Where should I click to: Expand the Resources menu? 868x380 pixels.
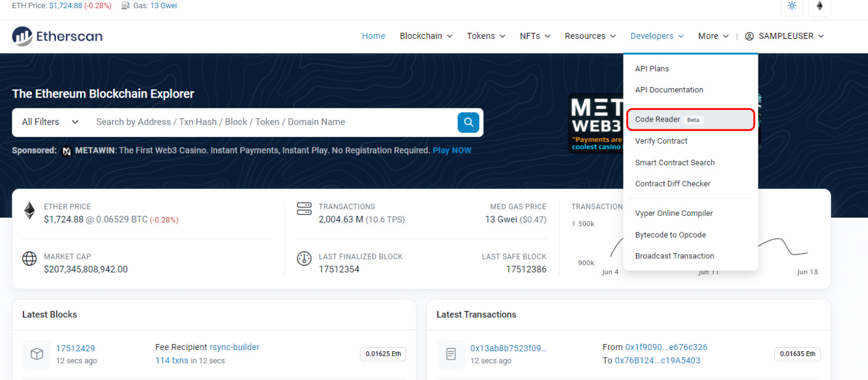(590, 36)
